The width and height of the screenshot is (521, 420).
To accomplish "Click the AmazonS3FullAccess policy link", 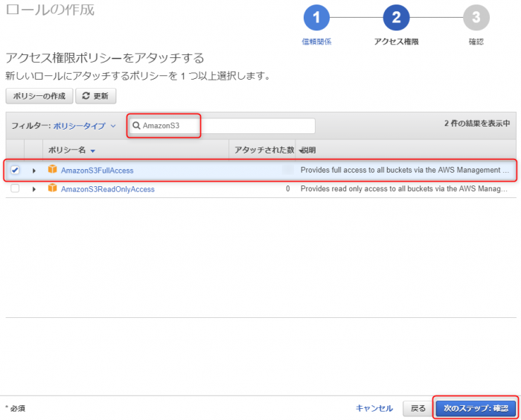I will pos(97,171).
